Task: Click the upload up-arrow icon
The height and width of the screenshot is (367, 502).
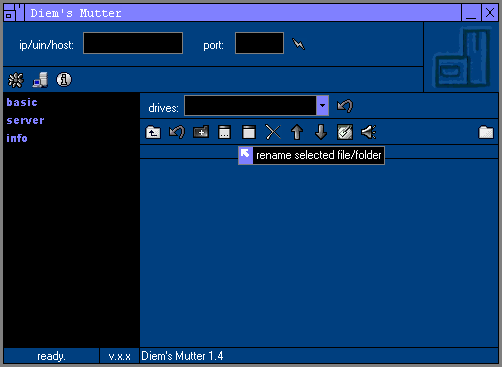Action: coord(297,132)
